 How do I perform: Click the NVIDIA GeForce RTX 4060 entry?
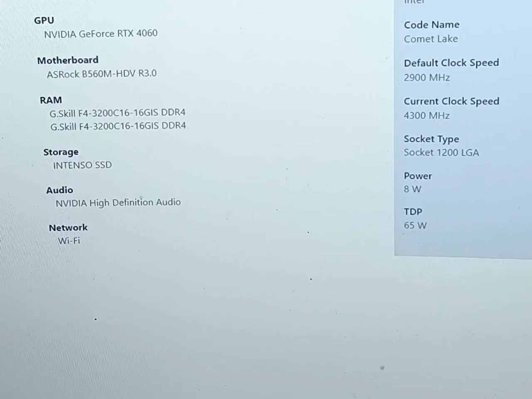101,34
